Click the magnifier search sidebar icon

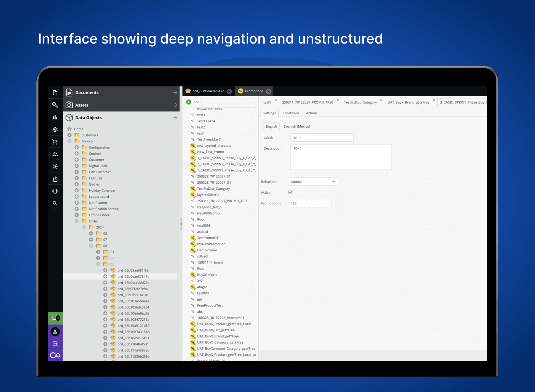55,203
